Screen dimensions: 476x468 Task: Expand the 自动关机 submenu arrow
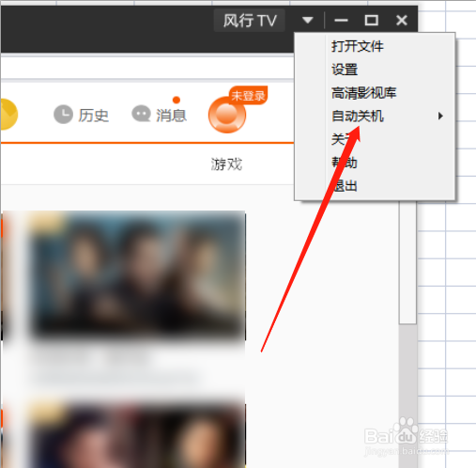click(x=440, y=116)
